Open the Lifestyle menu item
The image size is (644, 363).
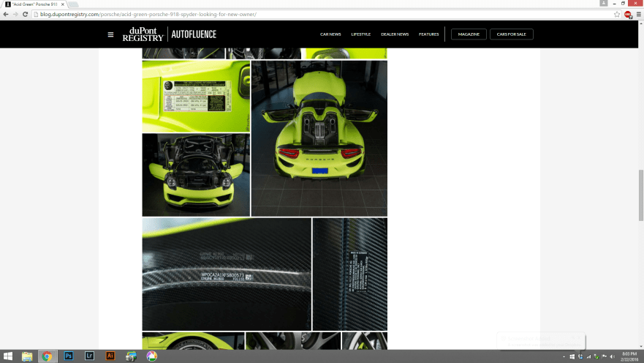[360, 34]
